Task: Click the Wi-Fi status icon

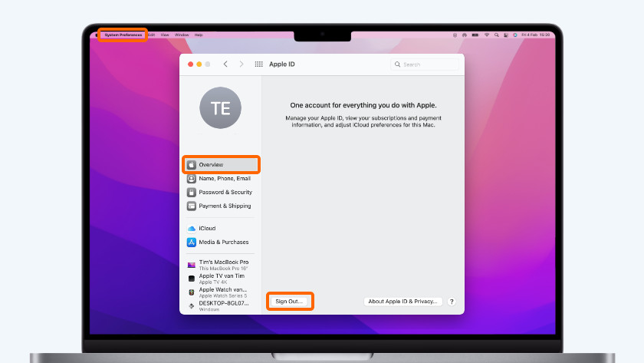Action: coord(486,35)
